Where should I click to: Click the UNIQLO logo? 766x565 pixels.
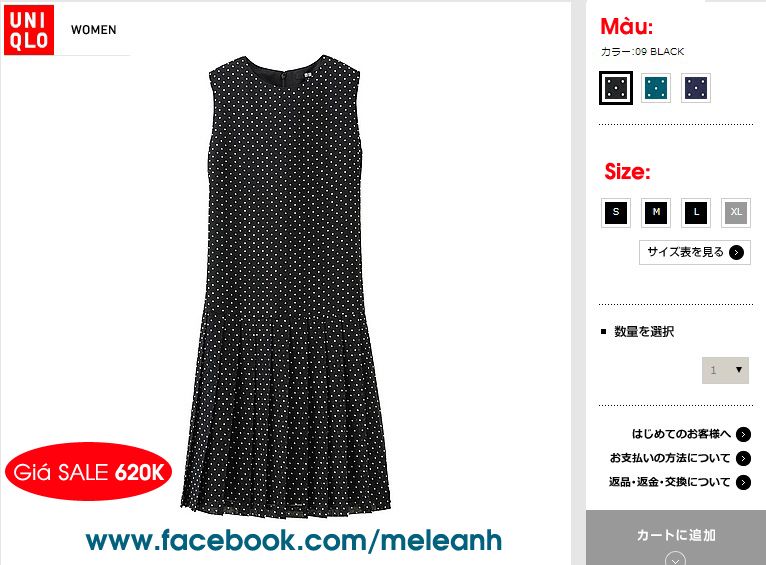(29, 30)
